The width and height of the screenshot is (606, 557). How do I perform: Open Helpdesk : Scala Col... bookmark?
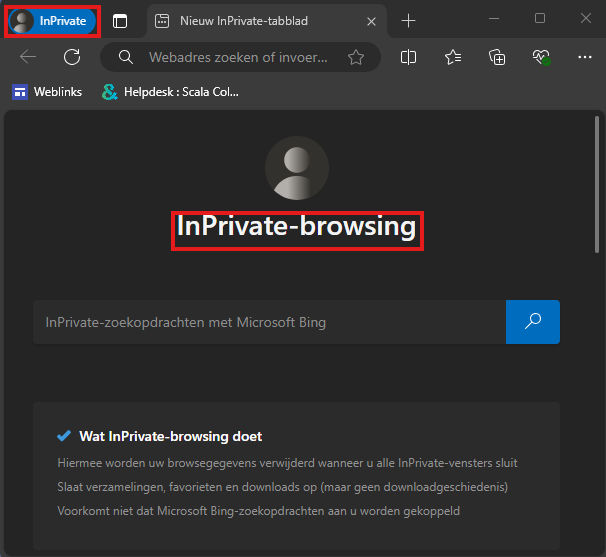click(x=170, y=92)
